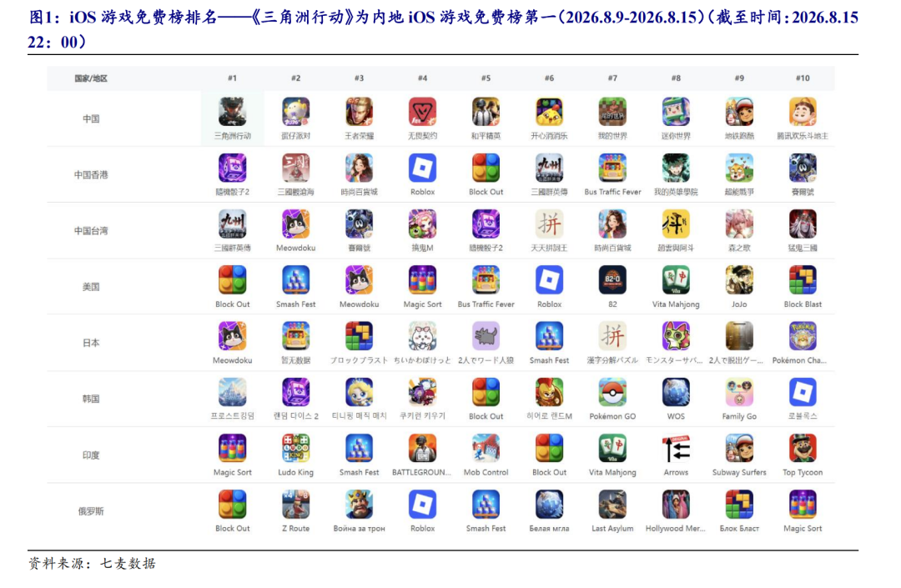Image resolution: width=901 pixels, height=588 pixels.
Task: Click the Top Tycoon icon
Action: tap(803, 448)
